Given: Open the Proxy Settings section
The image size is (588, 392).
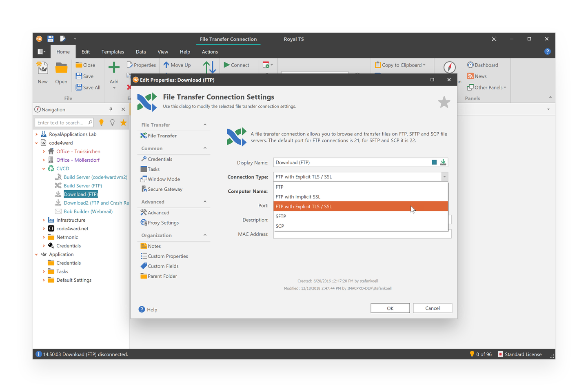Looking at the screenshot, I should (x=163, y=223).
